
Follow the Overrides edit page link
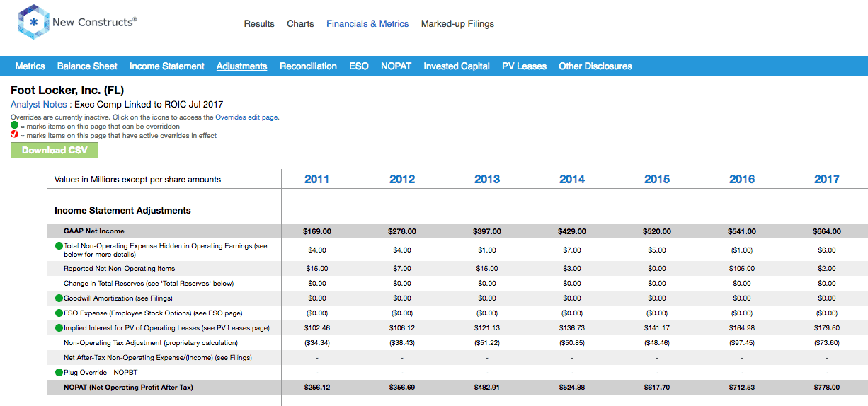(246, 117)
